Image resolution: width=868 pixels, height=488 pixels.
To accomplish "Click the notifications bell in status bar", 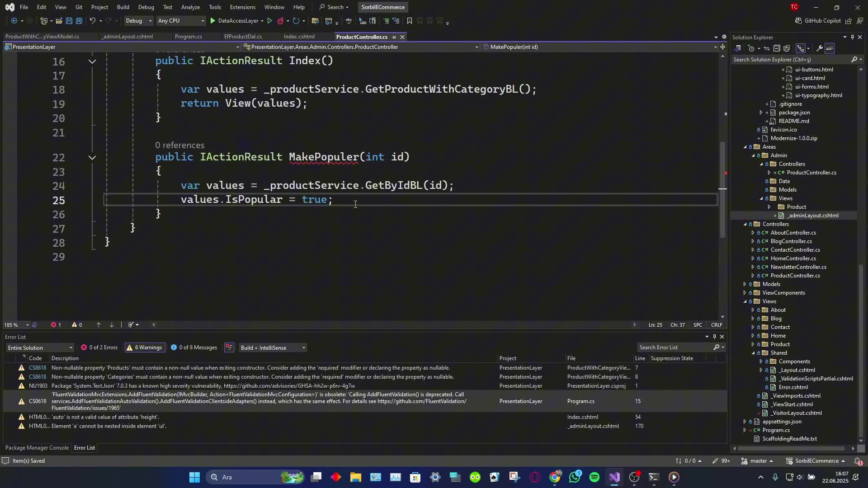I will [858, 461].
